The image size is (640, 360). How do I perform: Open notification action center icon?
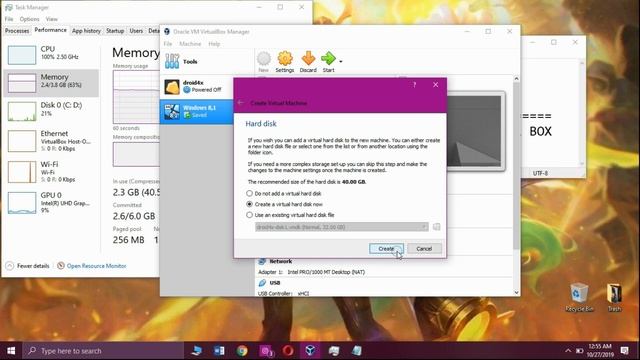624,351
